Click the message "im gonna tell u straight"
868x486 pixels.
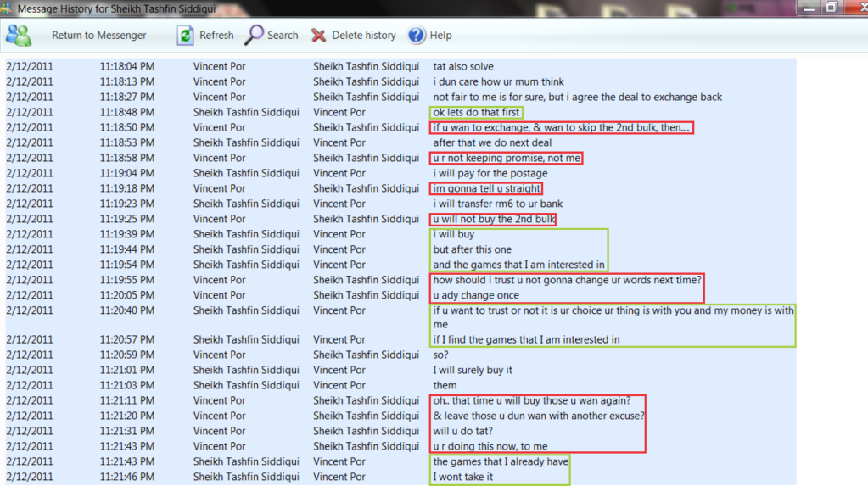click(x=486, y=188)
